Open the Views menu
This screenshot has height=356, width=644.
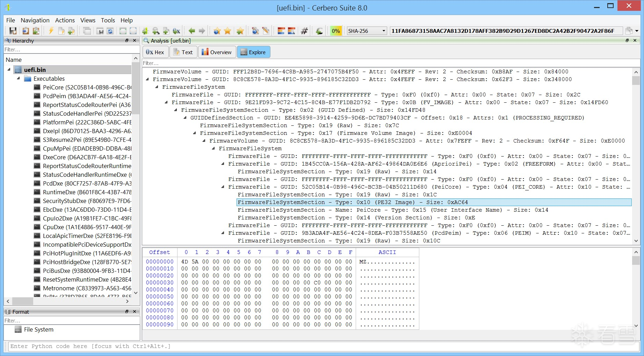click(88, 20)
